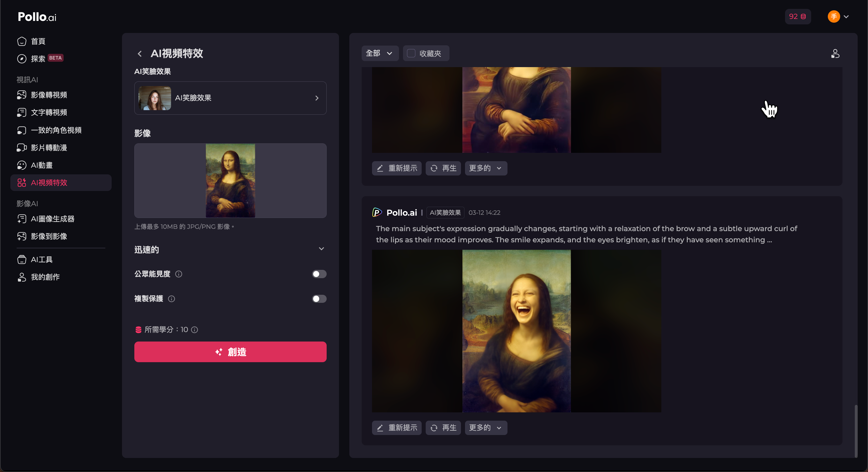
Task: Open 更多的 dropdown under laughing Mona Lisa
Action: pyautogui.click(x=486, y=428)
